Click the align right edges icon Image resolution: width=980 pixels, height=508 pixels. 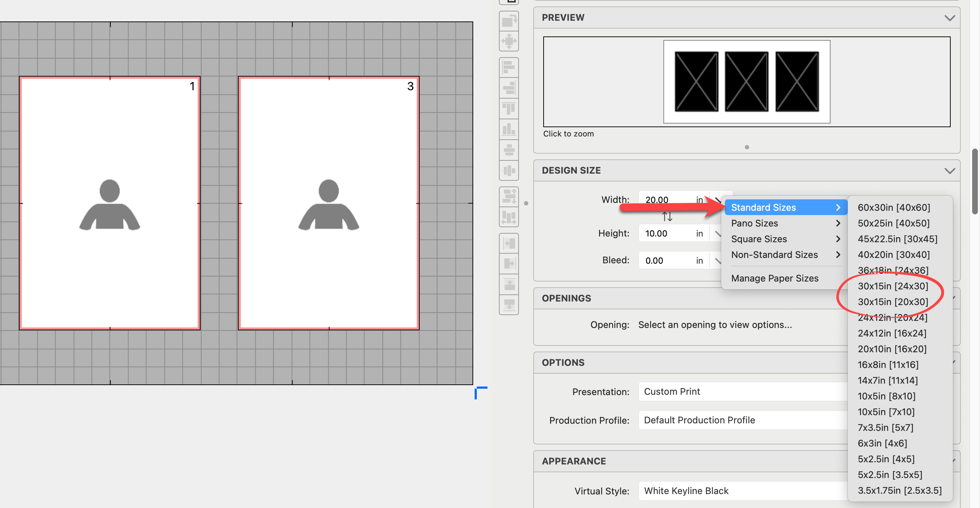click(x=509, y=88)
